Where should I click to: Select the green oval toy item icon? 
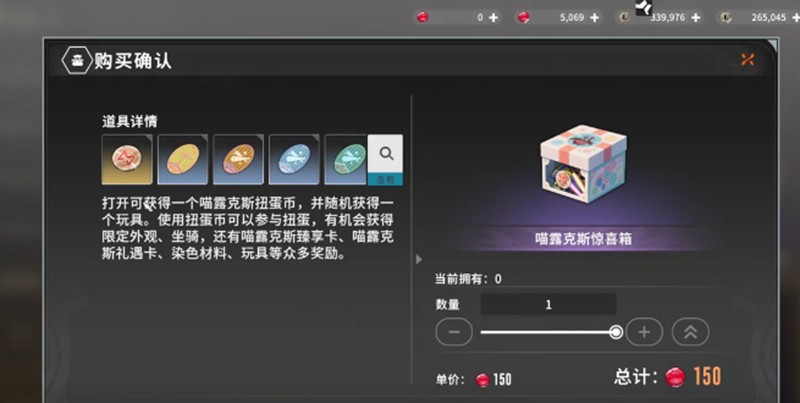[x=347, y=159]
